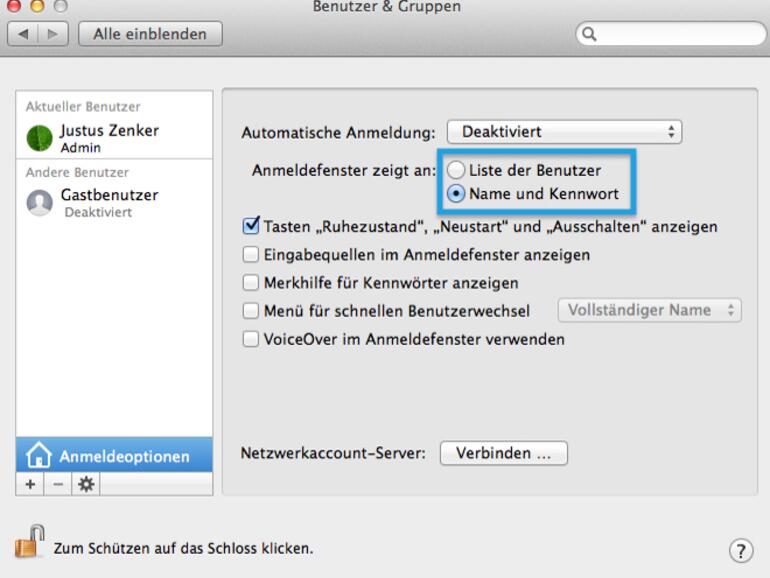Go back with the left arrow button

click(24, 34)
